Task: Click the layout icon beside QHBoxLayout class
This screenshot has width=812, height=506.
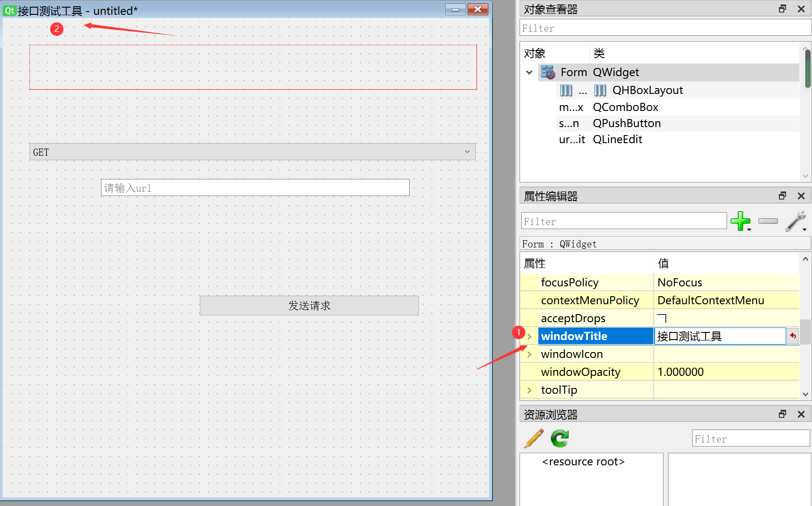Action: (x=600, y=90)
